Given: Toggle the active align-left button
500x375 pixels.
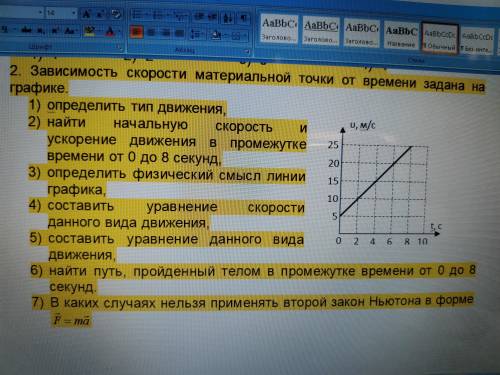Looking at the screenshot, I should [x=136, y=32].
